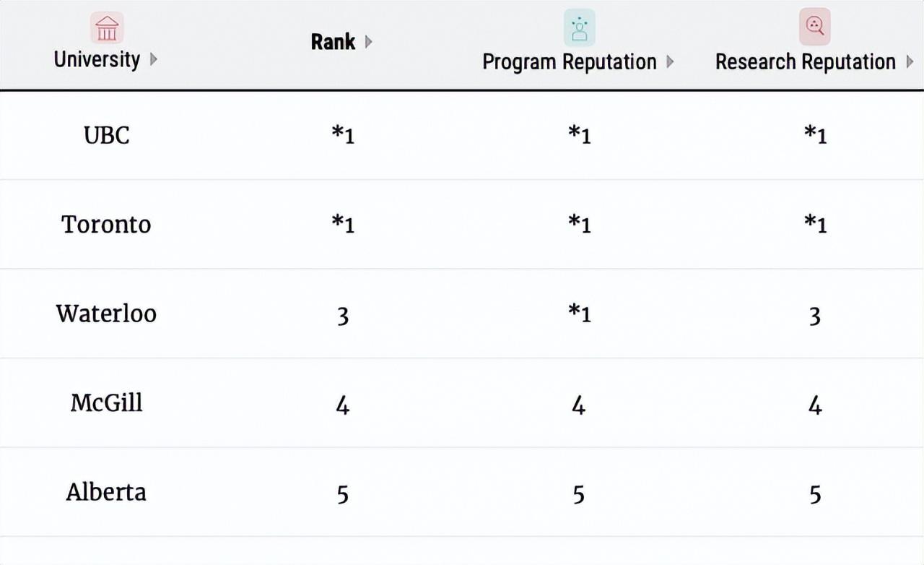The image size is (924, 565).
Task: Toggle the Program Reputation sort arrow
Action: pos(670,62)
